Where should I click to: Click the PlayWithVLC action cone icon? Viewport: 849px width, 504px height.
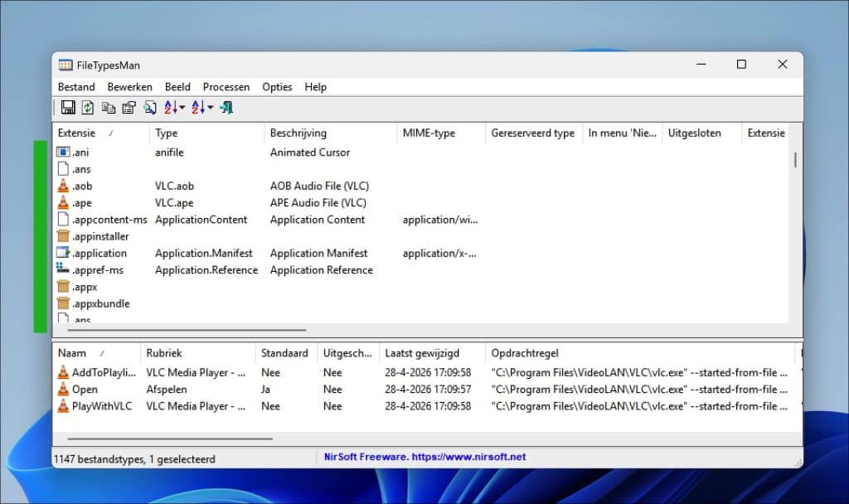tap(63, 405)
